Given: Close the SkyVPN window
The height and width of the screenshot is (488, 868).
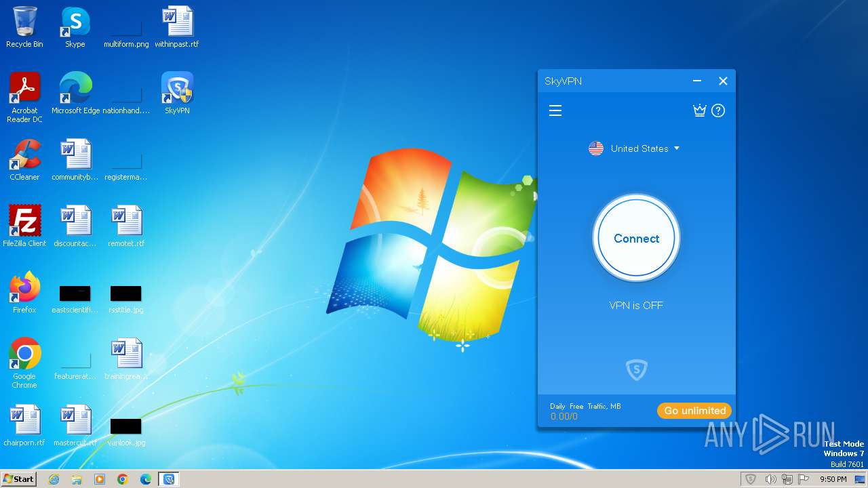Looking at the screenshot, I should 723,81.
